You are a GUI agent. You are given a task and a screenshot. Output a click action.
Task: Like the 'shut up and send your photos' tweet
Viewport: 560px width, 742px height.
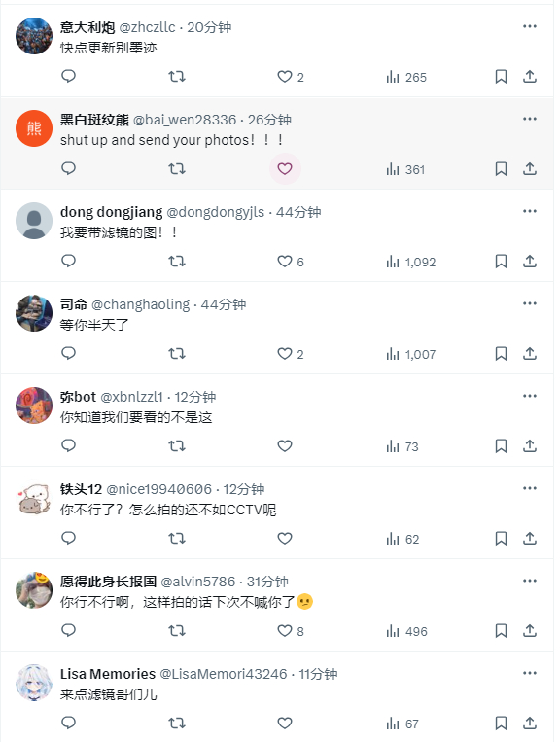pyautogui.click(x=285, y=168)
